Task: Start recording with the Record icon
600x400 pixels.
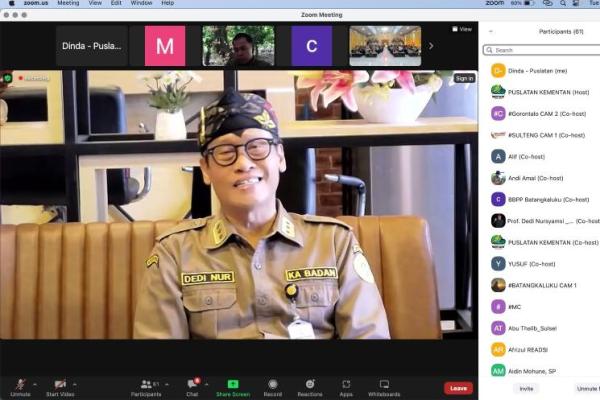Action: coord(273,384)
